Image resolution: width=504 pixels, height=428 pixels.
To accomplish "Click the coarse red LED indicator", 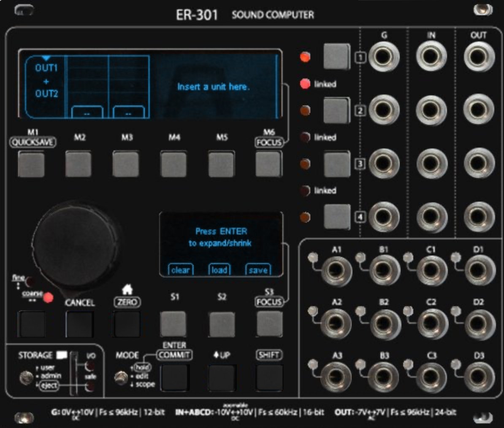I will coord(48,298).
